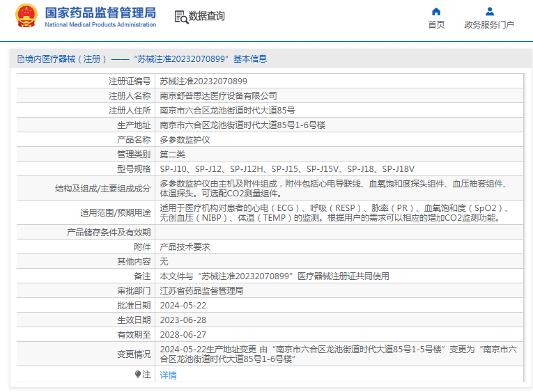Click the 生效日期 label
The image size is (533, 392).
pos(134,320)
